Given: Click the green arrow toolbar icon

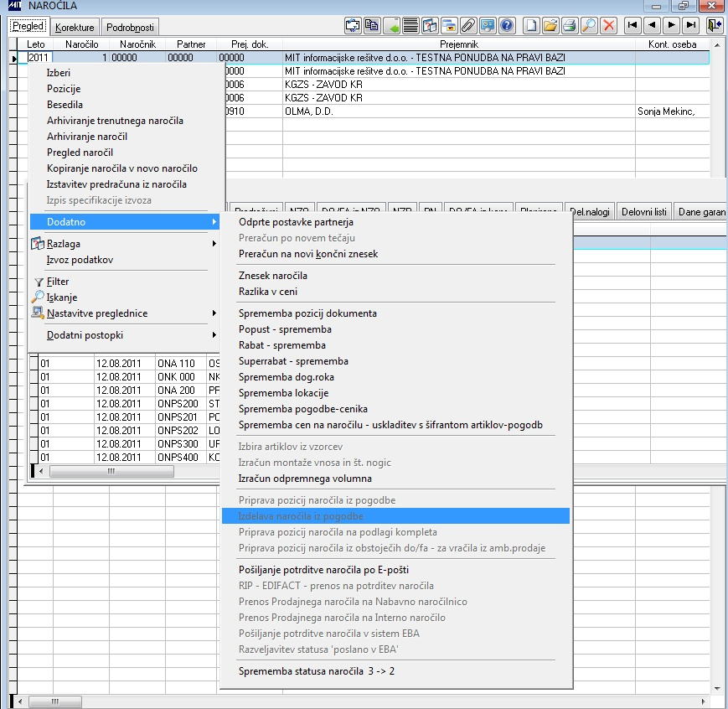Looking at the screenshot, I should pyautogui.click(x=391, y=25).
